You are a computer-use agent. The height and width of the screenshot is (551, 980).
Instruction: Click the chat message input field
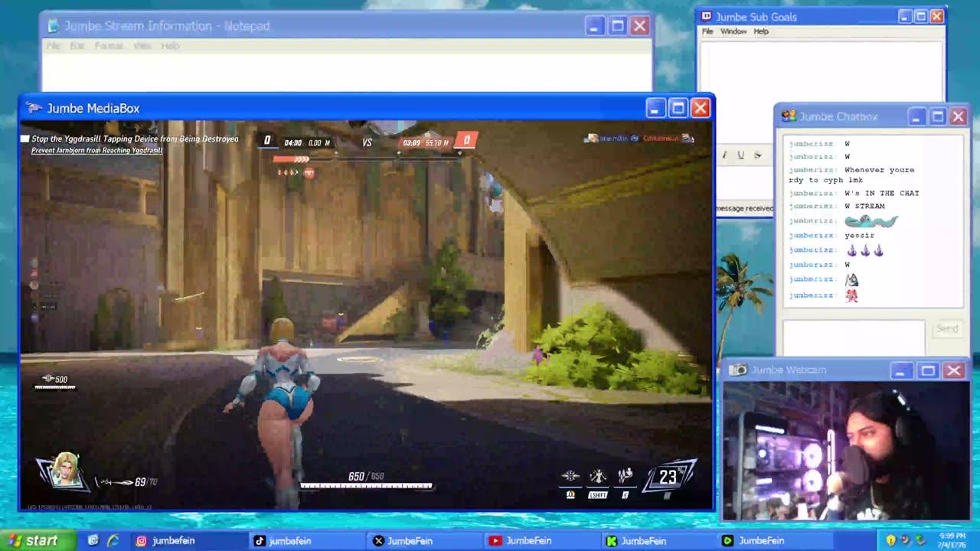coord(854,337)
